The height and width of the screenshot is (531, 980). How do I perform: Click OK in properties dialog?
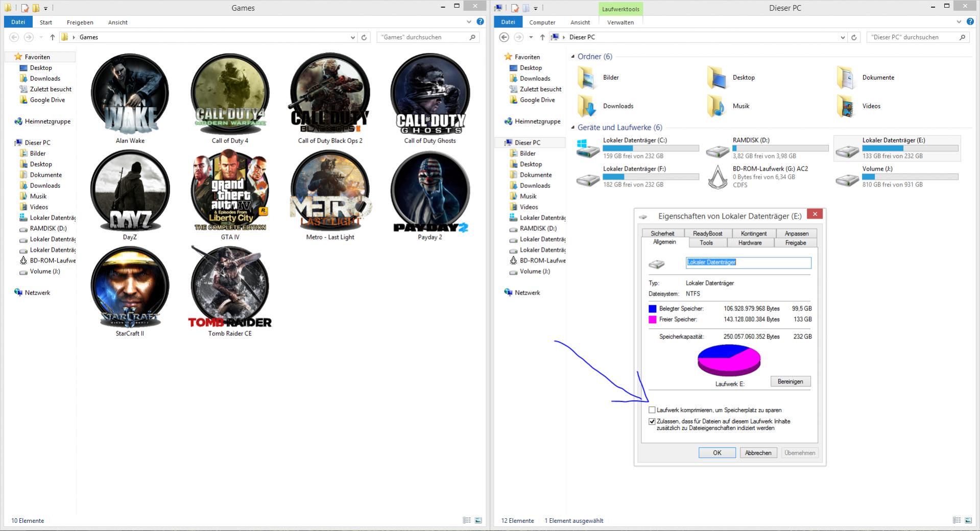717,453
